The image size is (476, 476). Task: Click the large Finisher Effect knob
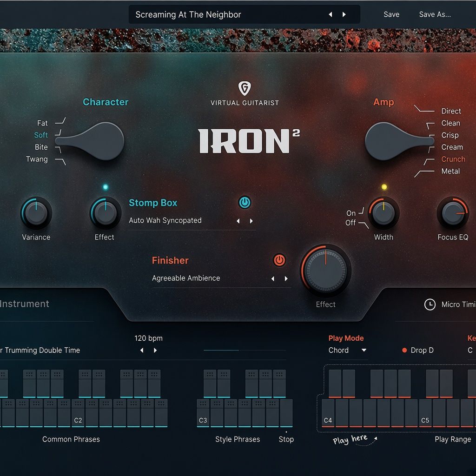[x=325, y=270]
